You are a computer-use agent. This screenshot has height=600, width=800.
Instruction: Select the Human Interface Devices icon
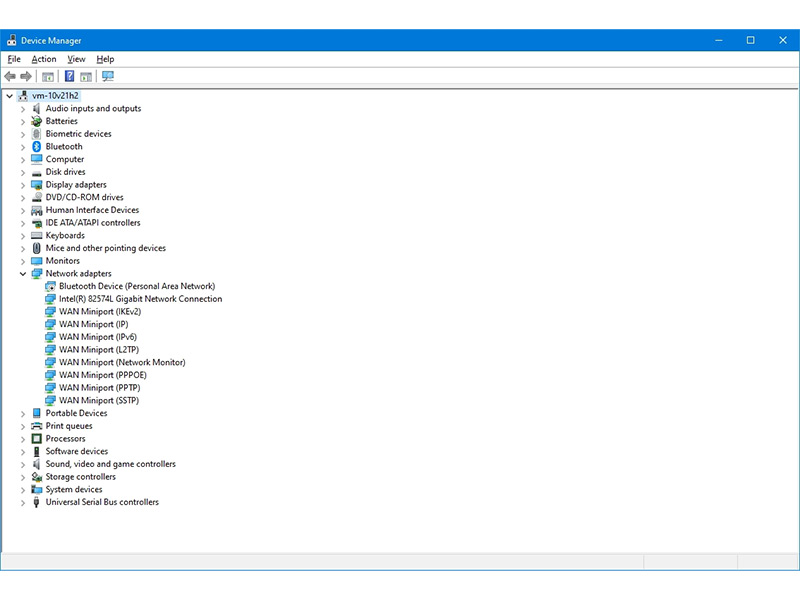36,210
